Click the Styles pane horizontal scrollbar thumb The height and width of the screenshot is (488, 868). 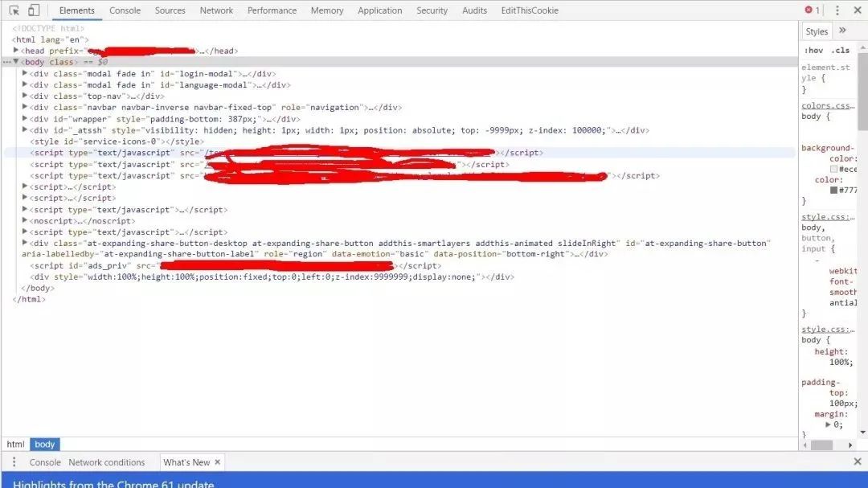(822, 445)
